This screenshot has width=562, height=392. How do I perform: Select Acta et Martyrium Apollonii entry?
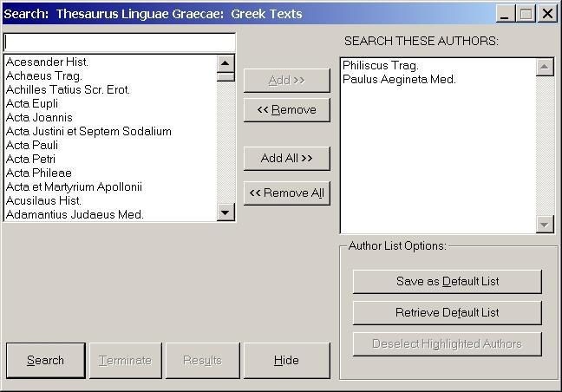(x=110, y=186)
